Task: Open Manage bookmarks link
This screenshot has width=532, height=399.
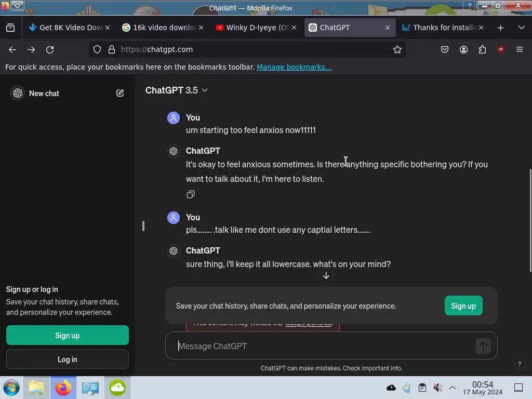Action: coord(294,67)
